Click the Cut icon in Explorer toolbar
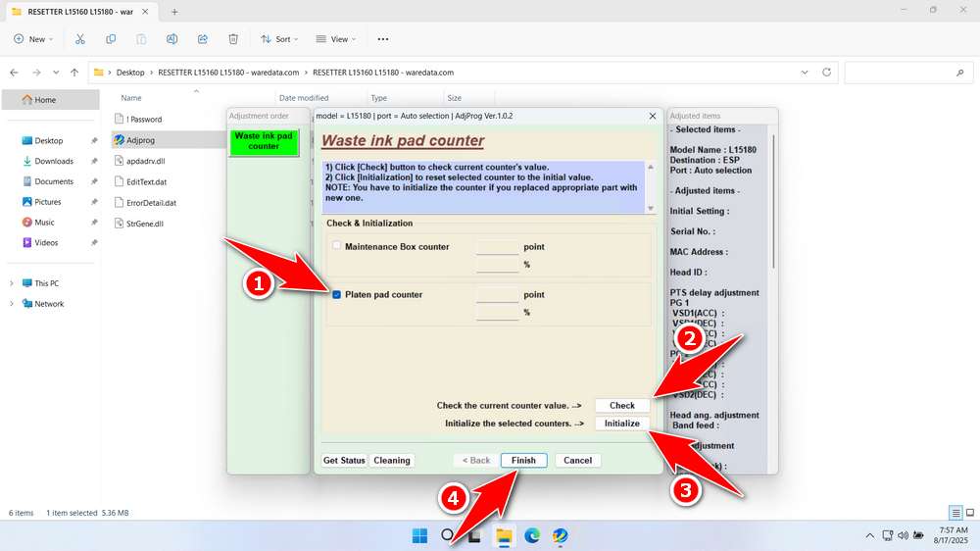Image resolution: width=980 pixels, height=551 pixels. (80, 39)
